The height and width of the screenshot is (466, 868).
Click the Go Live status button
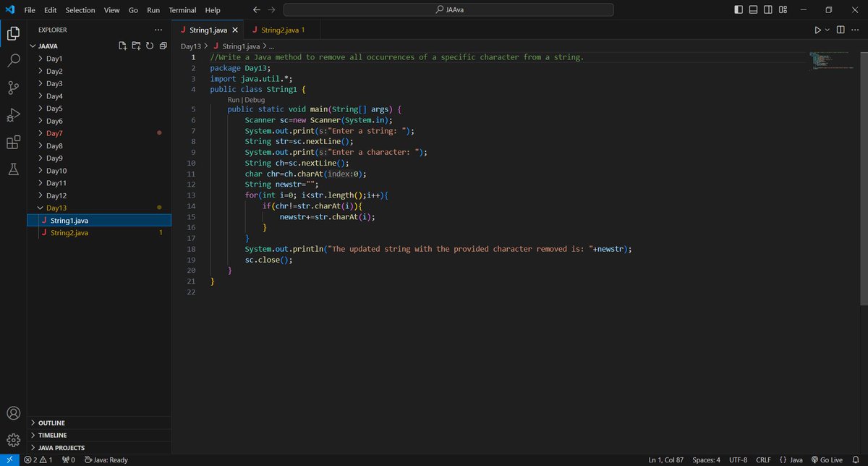click(x=827, y=459)
